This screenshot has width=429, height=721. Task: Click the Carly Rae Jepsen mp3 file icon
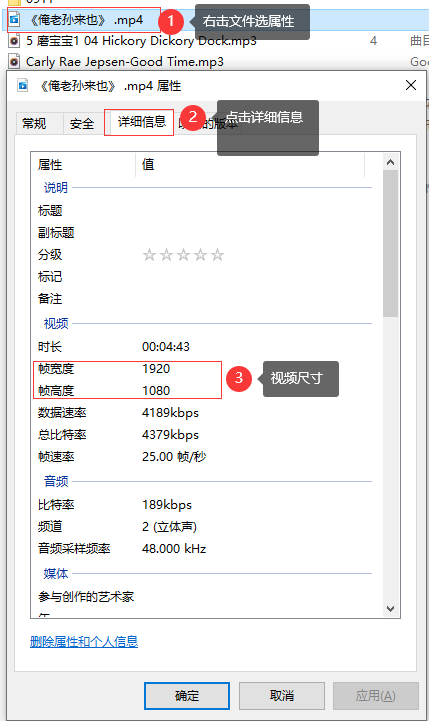[15, 62]
